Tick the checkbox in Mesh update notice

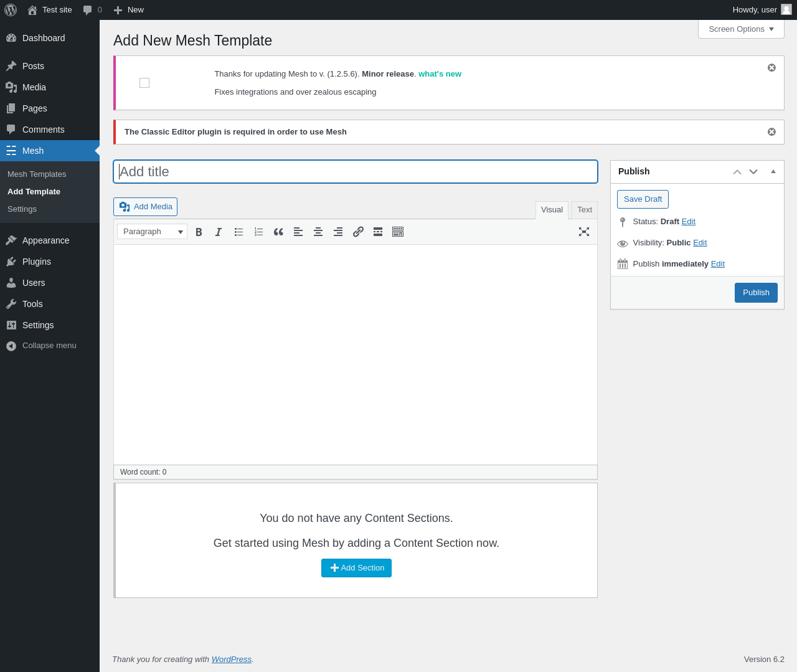coord(144,83)
